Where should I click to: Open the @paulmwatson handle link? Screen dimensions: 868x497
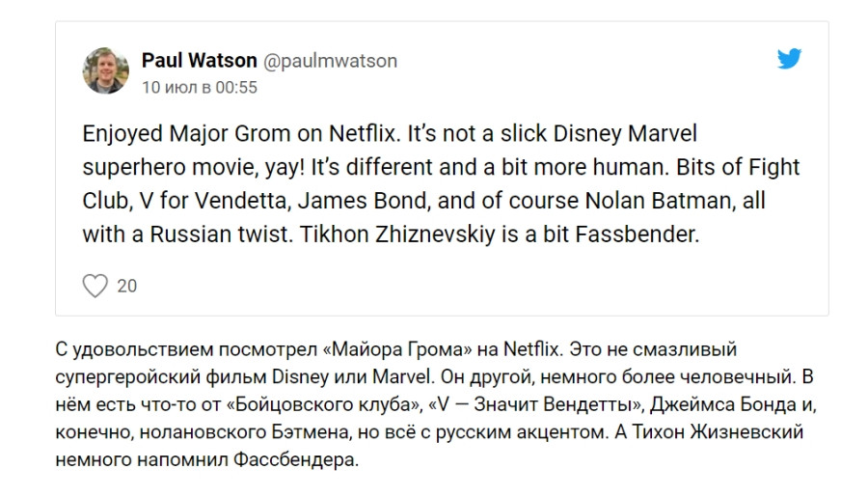tap(330, 61)
